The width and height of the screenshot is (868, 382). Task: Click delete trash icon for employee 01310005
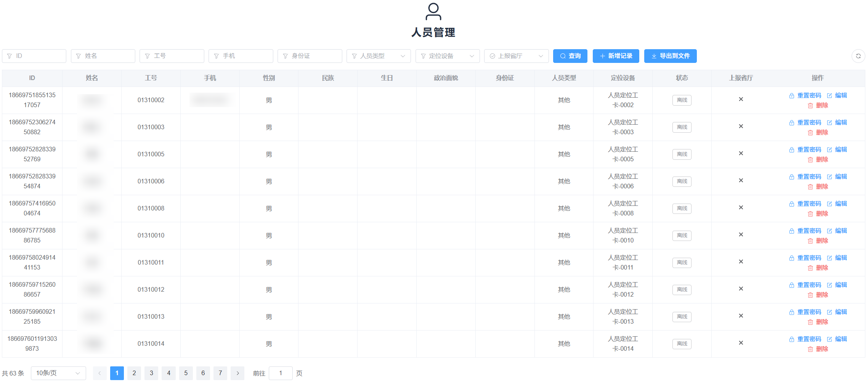(810, 160)
